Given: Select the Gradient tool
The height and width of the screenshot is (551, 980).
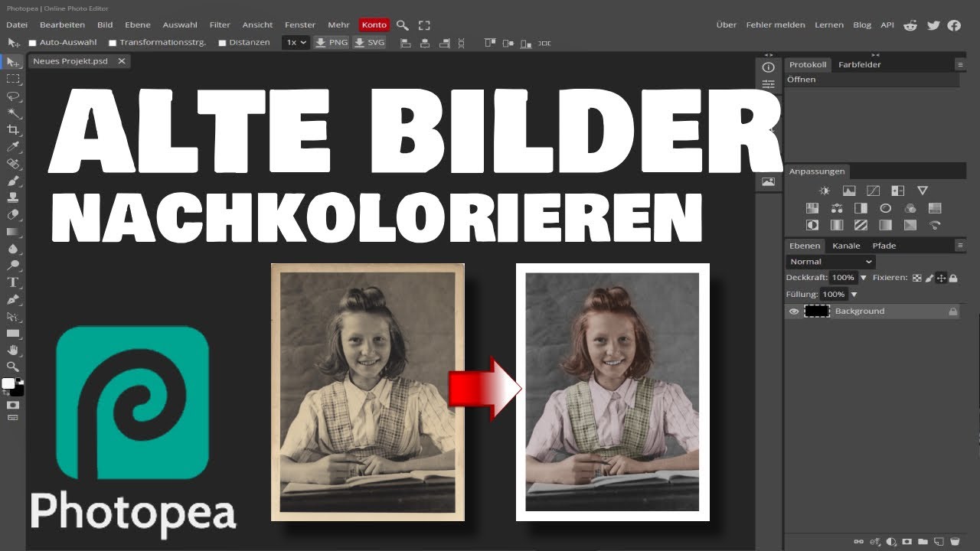Looking at the screenshot, I should tap(13, 231).
